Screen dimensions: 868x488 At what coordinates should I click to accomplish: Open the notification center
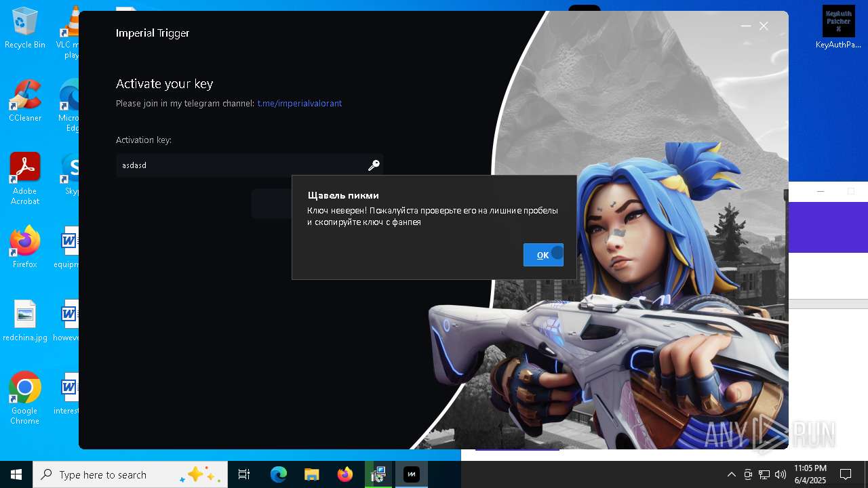[x=846, y=474]
